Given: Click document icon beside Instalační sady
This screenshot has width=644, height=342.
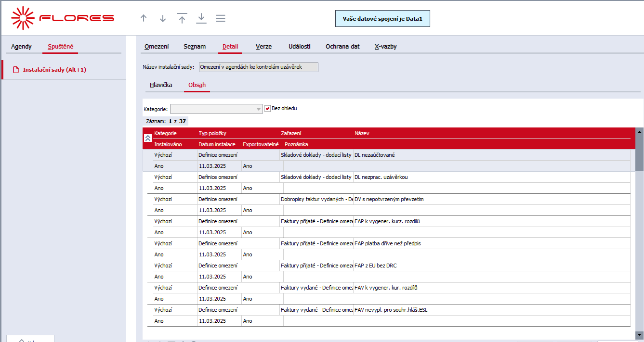Looking at the screenshot, I should click(x=16, y=70).
